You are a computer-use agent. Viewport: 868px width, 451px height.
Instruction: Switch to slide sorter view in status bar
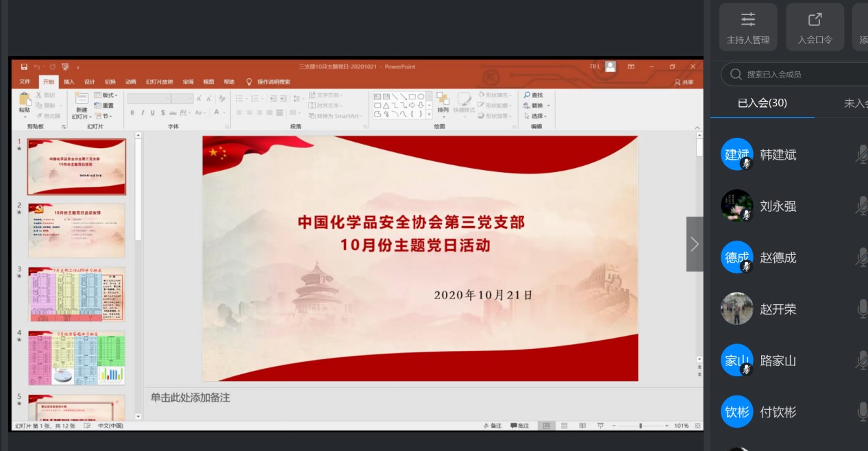tap(564, 426)
